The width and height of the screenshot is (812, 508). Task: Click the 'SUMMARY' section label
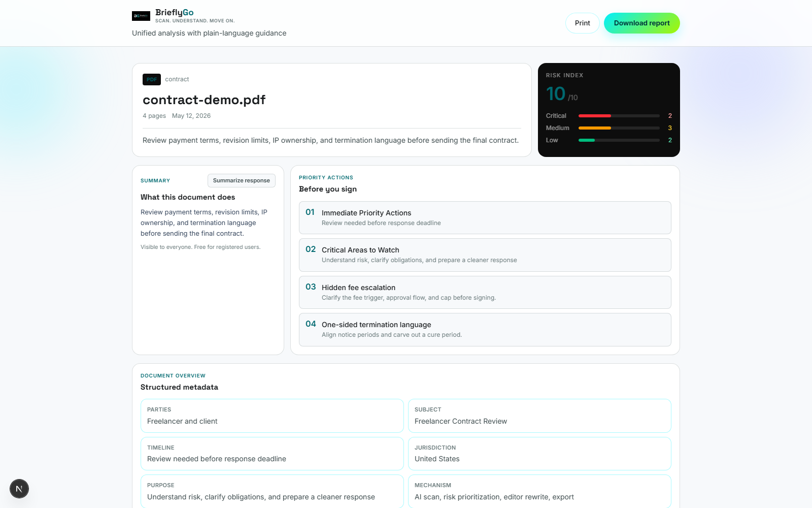click(x=155, y=181)
